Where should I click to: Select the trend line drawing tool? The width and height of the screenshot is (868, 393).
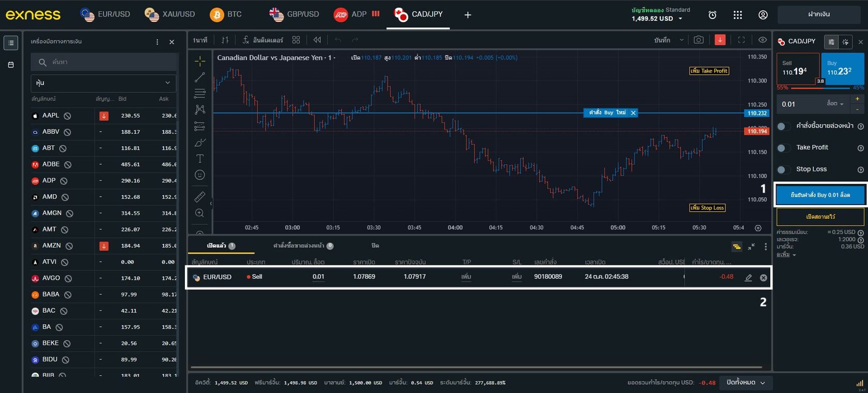coord(200,77)
